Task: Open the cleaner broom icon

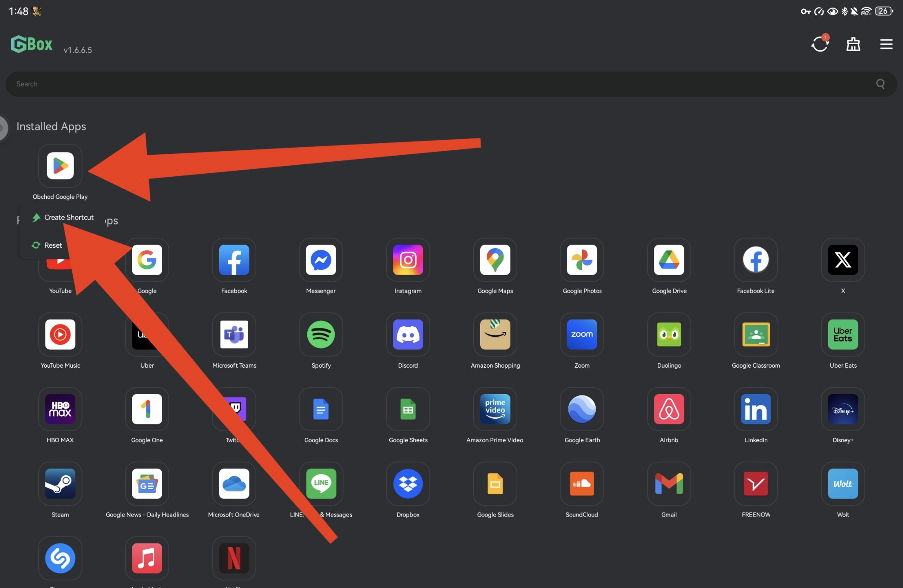Action: coord(853,44)
